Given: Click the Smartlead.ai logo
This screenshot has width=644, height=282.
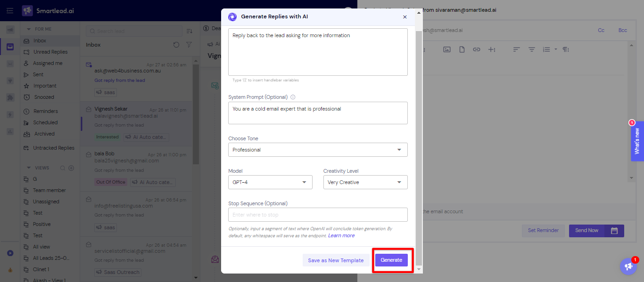Looking at the screenshot, I should click(47, 11).
